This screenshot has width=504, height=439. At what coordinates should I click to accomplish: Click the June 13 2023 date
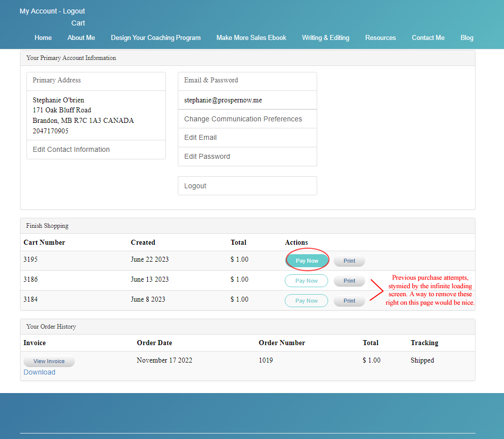(x=150, y=279)
